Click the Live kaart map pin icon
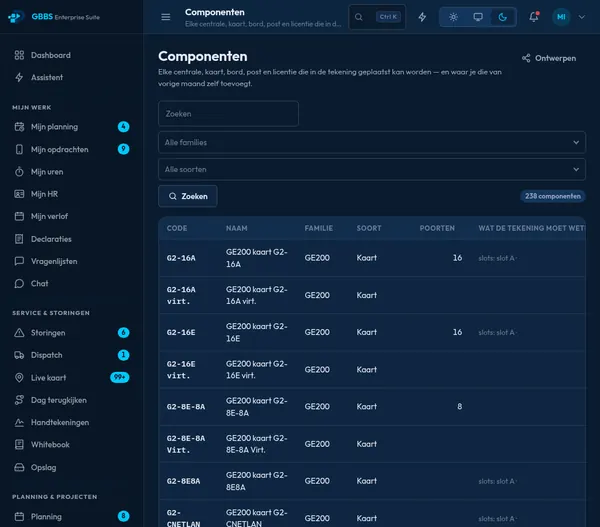Image resolution: width=600 pixels, height=527 pixels. pyautogui.click(x=19, y=378)
